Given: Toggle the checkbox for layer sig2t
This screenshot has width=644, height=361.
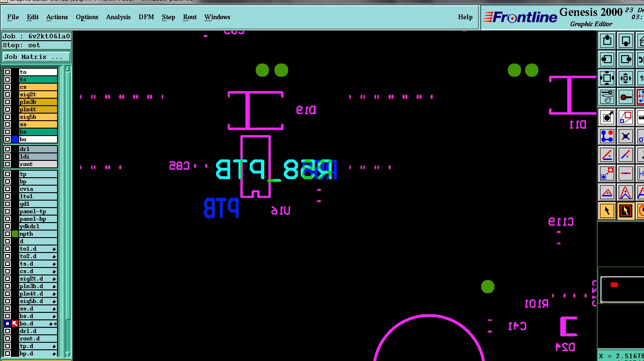Looking at the screenshot, I should click(7, 94).
